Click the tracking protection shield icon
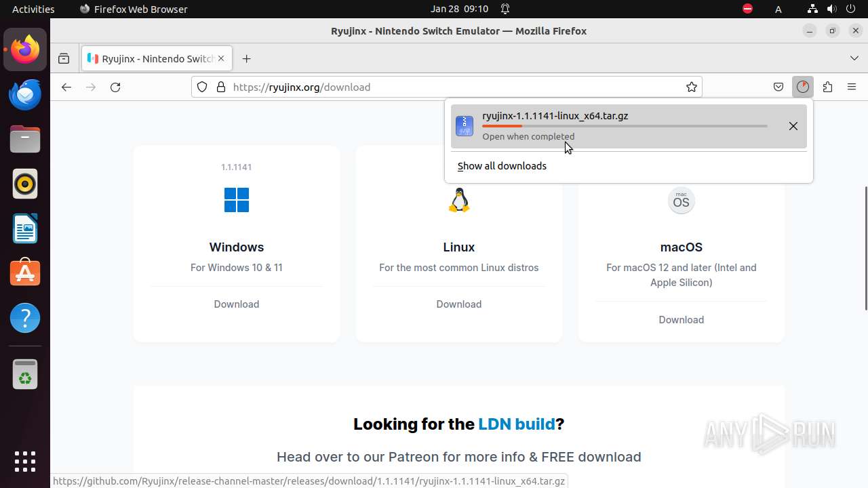Screen dimensions: 868x488 (202, 87)
